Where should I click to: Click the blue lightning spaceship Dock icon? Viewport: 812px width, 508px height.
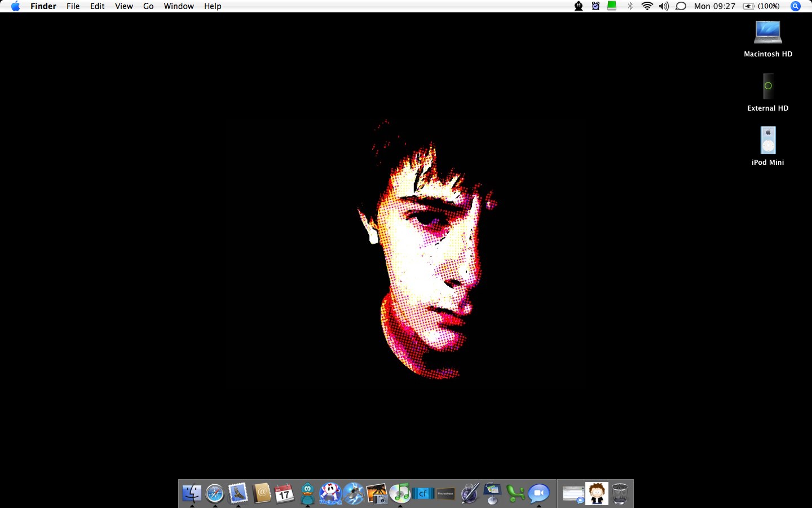tap(354, 493)
